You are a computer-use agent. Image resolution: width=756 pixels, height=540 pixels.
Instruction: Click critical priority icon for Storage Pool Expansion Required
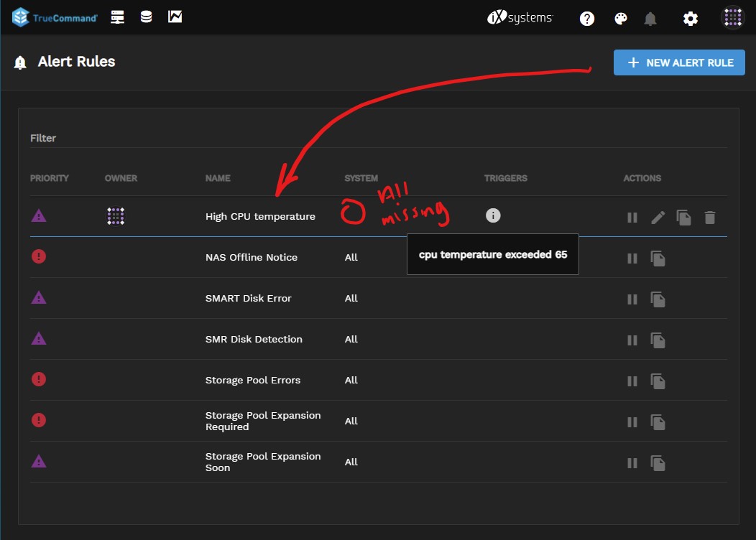pos(39,420)
